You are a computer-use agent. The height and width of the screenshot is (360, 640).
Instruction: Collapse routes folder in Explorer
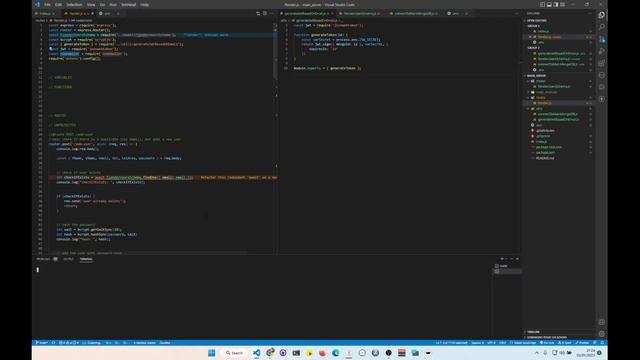541,98
